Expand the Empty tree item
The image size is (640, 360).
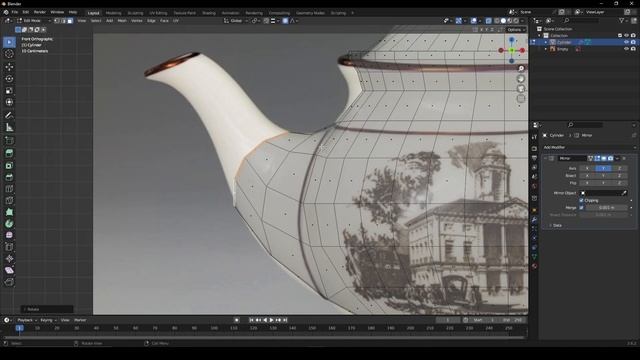click(546, 49)
